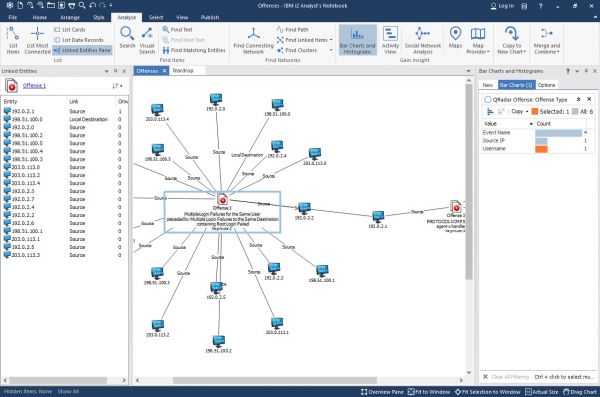Open the Find Connecting Network tool
The height and width of the screenshot is (397, 600).
[x=253, y=40]
